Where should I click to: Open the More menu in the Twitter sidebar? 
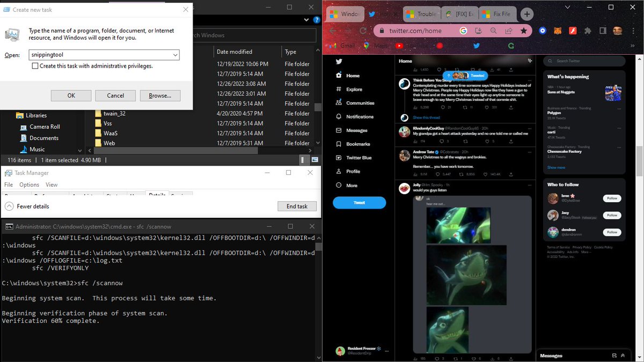pos(347,185)
